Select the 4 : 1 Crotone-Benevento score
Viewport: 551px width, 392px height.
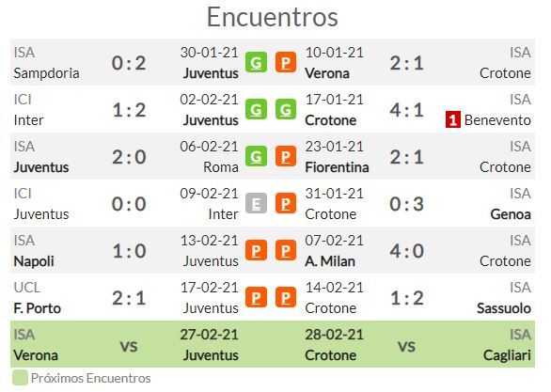(x=406, y=110)
